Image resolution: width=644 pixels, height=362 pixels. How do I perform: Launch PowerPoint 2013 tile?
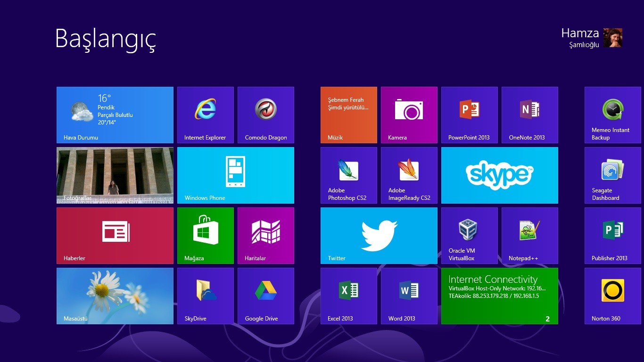tap(470, 115)
